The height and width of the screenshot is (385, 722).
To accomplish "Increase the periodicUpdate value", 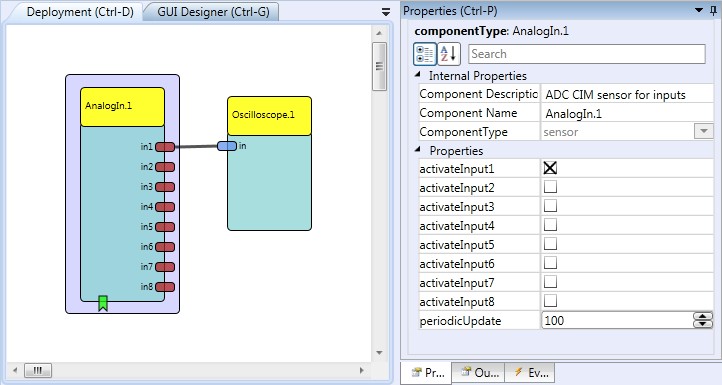I will pos(703,316).
